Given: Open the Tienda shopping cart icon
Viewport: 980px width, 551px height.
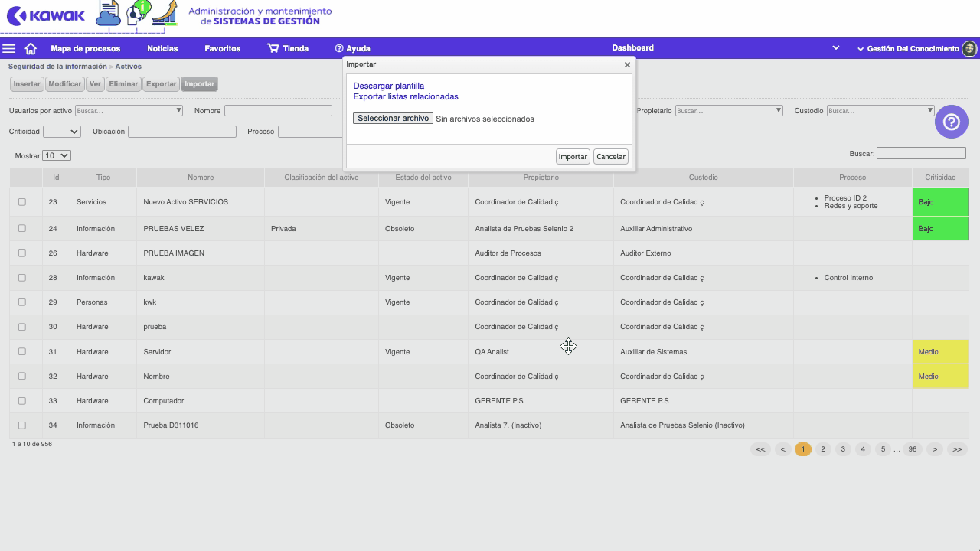Looking at the screenshot, I should tap(272, 48).
